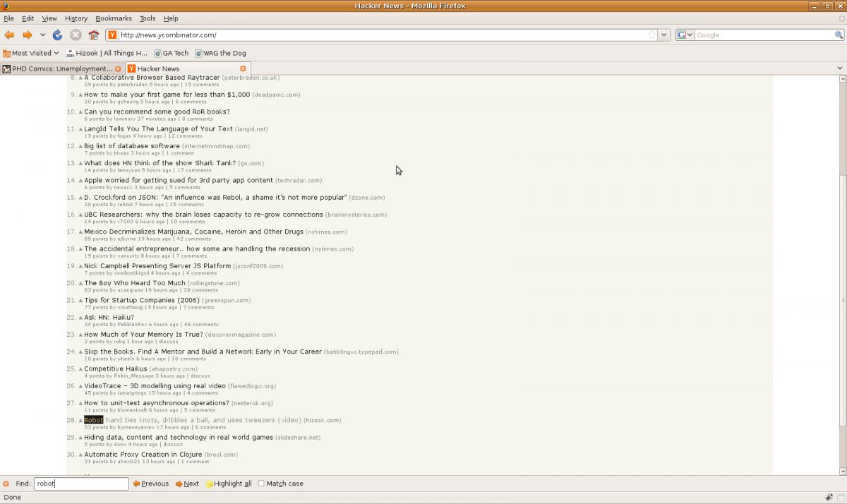Click the Back navigation arrow
Image resolution: width=847 pixels, height=504 pixels.
point(9,35)
